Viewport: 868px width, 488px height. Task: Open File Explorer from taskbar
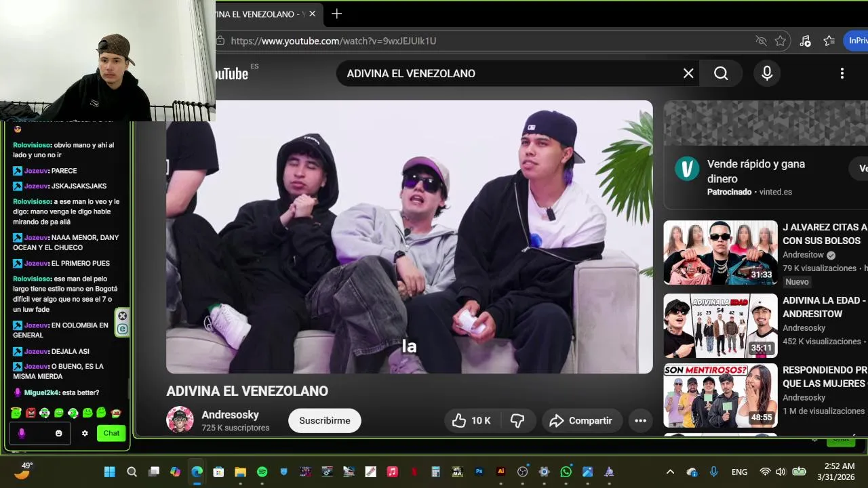point(240,472)
